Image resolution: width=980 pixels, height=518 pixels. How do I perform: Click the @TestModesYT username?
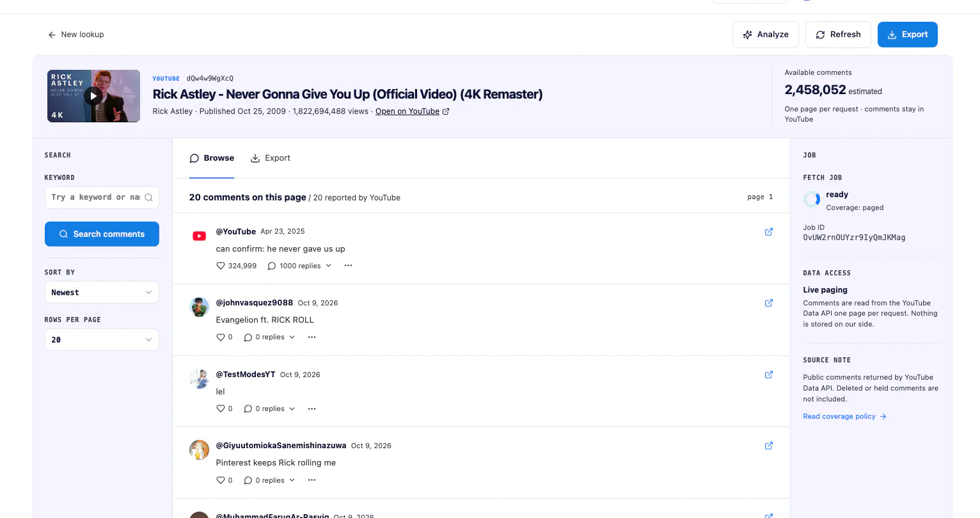click(x=246, y=375)
